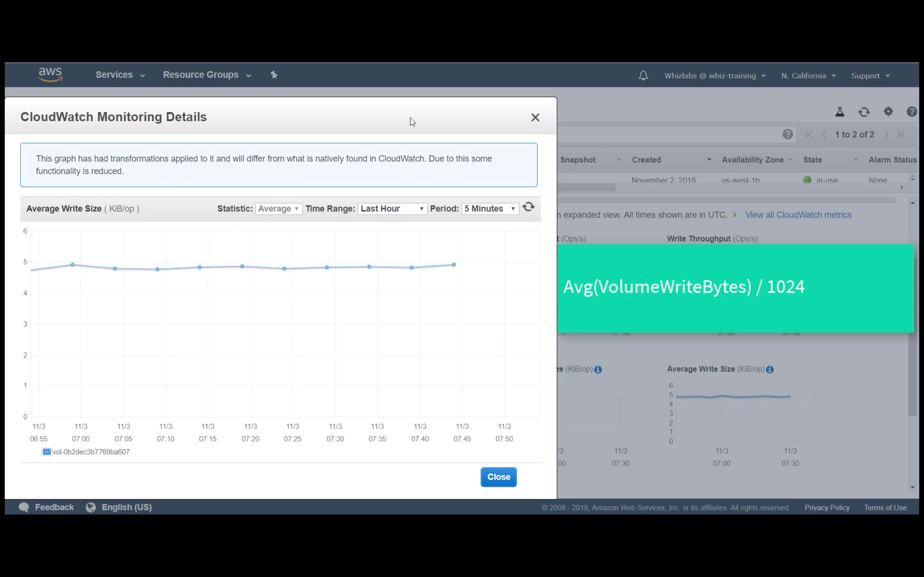The height and width of the screenshot is (577, 924).
Task: Open the Period 5 Minutes dropdown
Action: point(490,209)
